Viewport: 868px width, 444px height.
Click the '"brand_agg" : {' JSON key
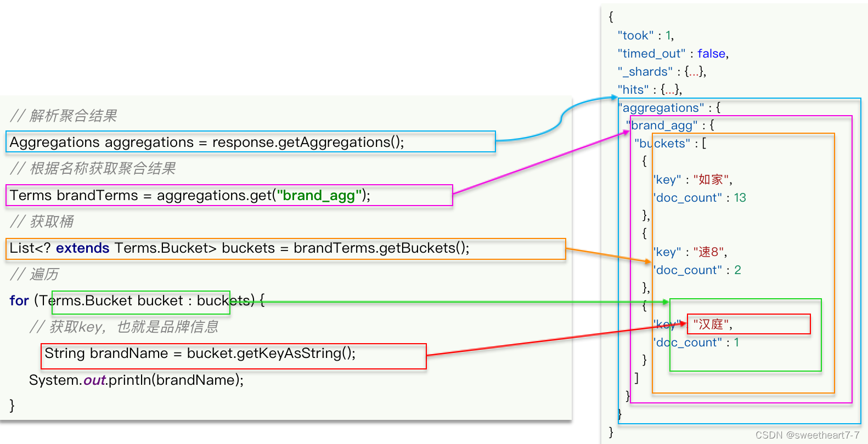(670, 126)
